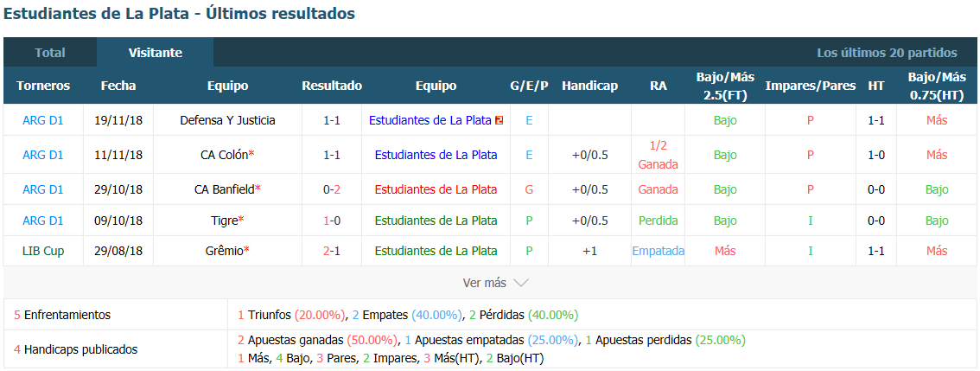Click the Impares/Pares column header

(x=810, y=86)
